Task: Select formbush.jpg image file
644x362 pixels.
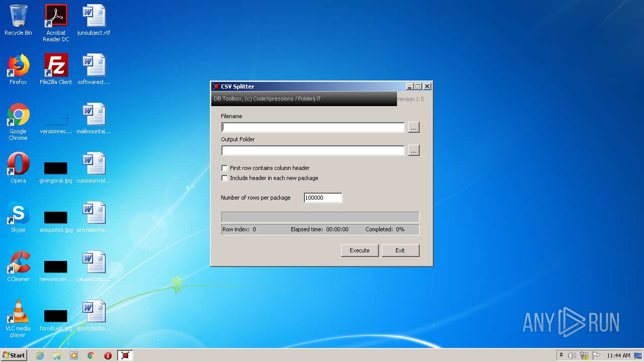Action: [56, 320]
